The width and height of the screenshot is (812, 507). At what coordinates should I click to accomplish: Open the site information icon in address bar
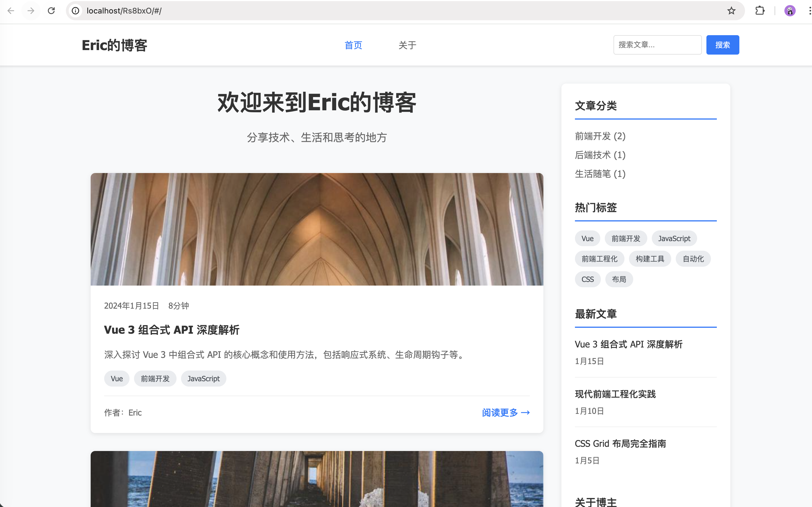coord(75,10)
